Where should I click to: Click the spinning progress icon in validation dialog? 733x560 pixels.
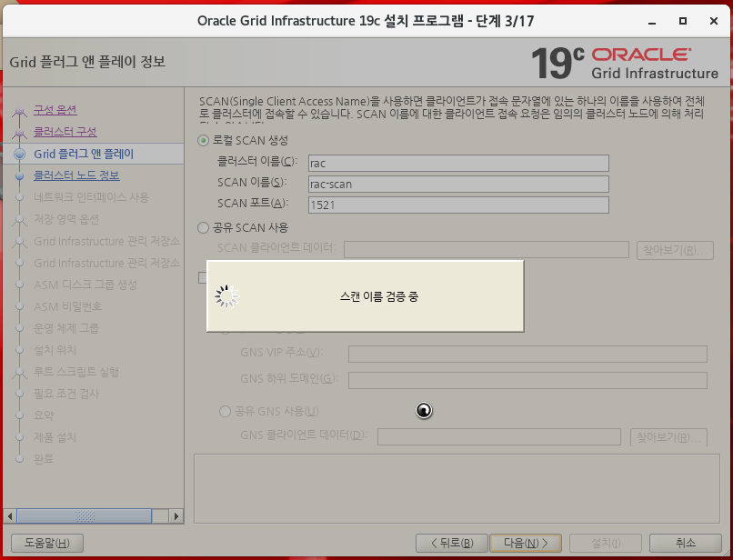click(x=226, y=296)
